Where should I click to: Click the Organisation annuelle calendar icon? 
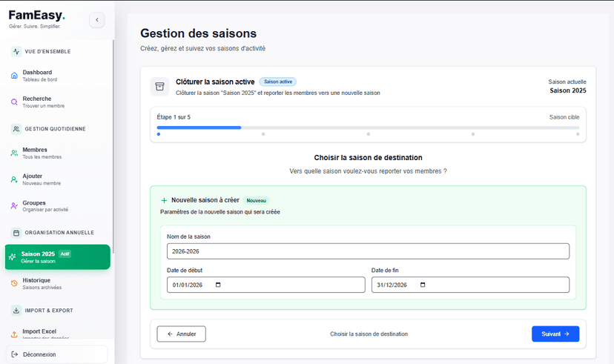(x=16, y=233)
